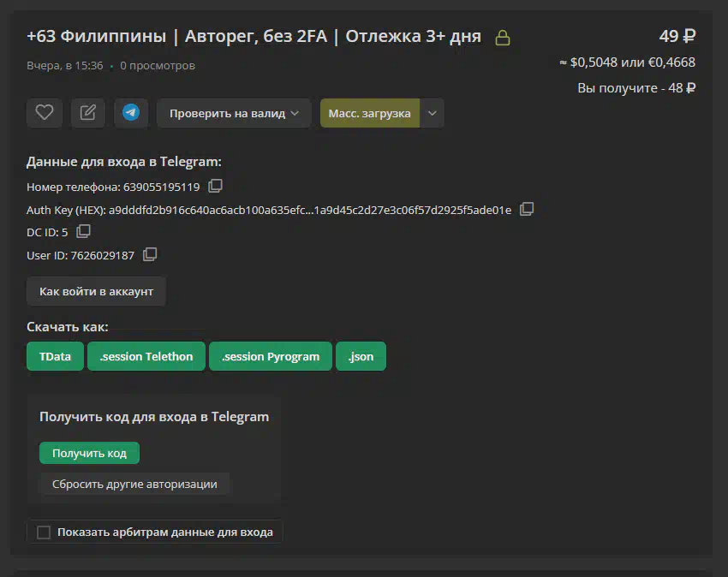728x577 pixels.
Task: Download the '.json' format file
Action: point(361,356)
